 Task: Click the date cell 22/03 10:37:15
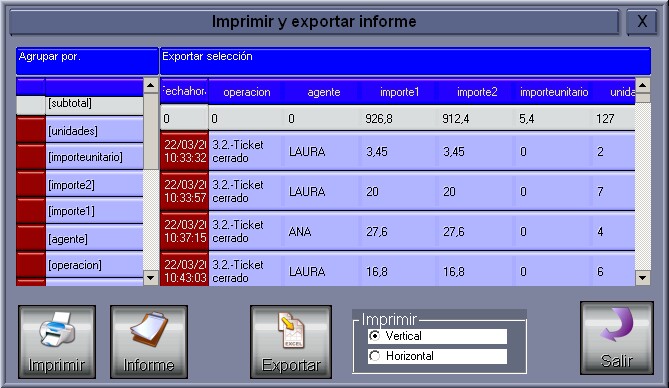[185, 231]
